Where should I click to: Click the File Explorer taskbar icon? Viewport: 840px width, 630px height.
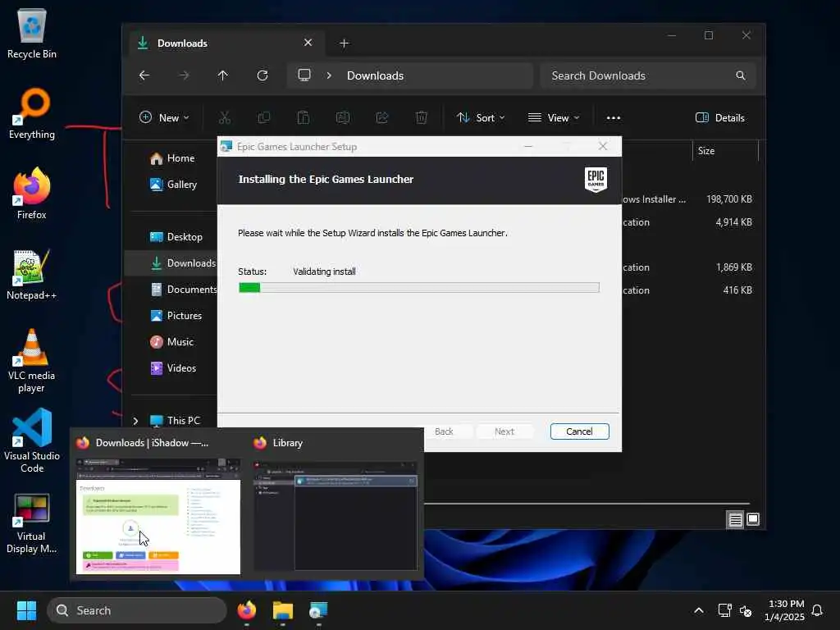(283, 610)
